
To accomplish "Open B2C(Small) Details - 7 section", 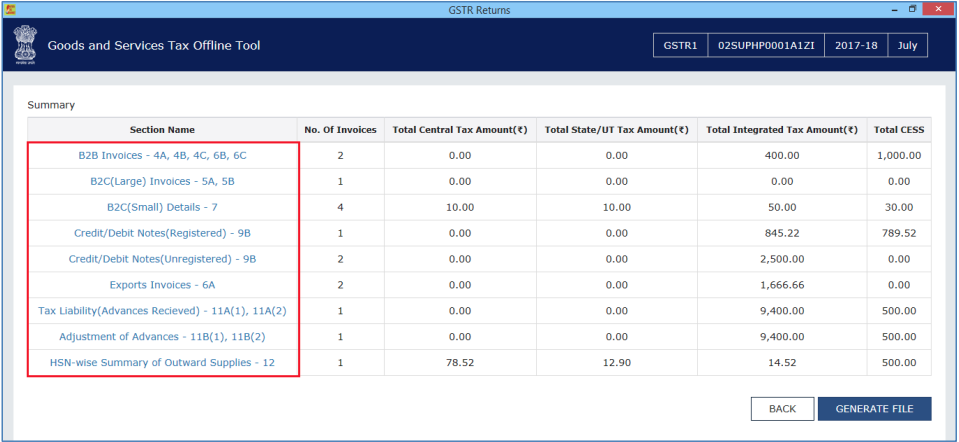I will pos(162,207).
